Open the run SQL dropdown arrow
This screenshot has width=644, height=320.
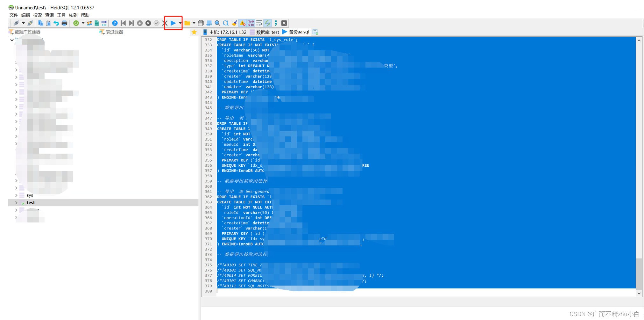tap(180, 23)
